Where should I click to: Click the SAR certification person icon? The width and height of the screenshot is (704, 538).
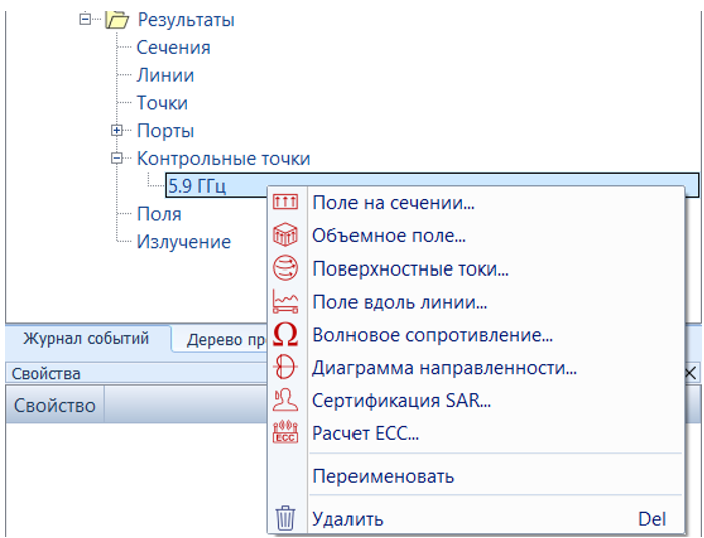tap(285, 401)
